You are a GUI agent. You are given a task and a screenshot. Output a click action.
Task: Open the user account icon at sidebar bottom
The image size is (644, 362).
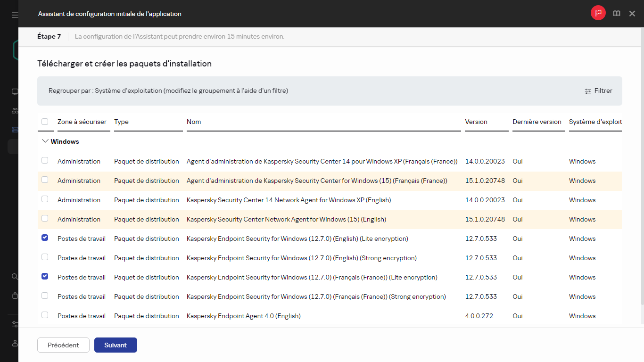(14, 343)
